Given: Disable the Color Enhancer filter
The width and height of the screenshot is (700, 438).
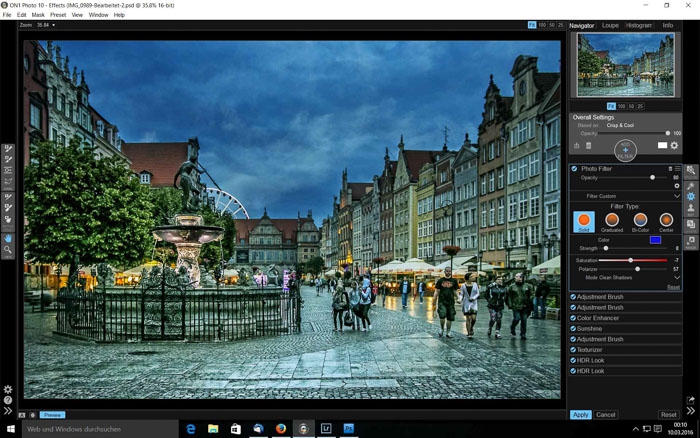Looking at the screenshot, I should (574, 318).
